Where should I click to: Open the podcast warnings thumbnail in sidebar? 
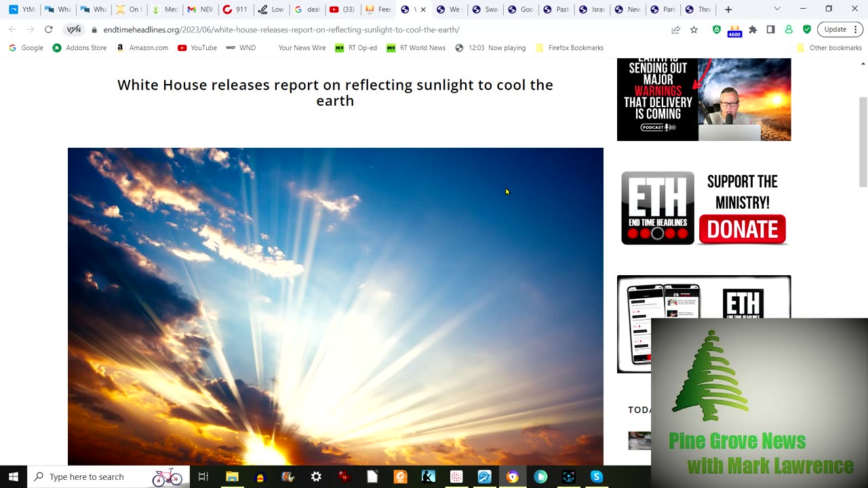704,100
